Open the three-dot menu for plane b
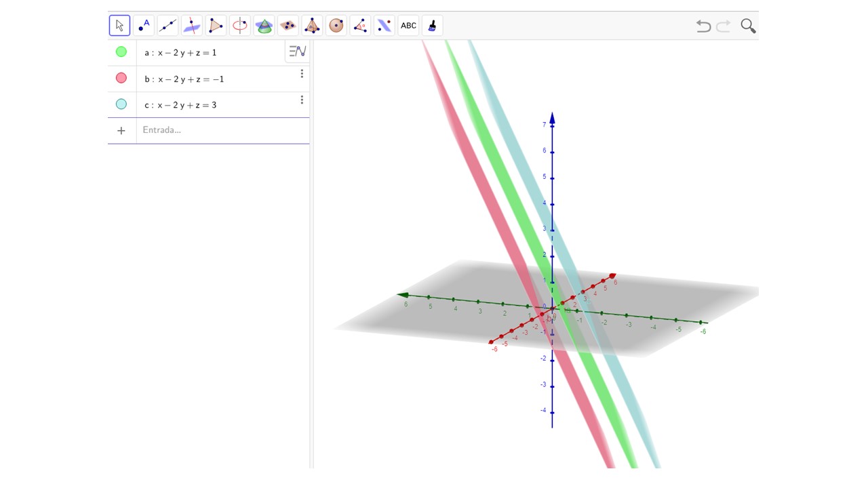This screenshot has width=868, height=488. pyautogui.click(x=302, y=74)
